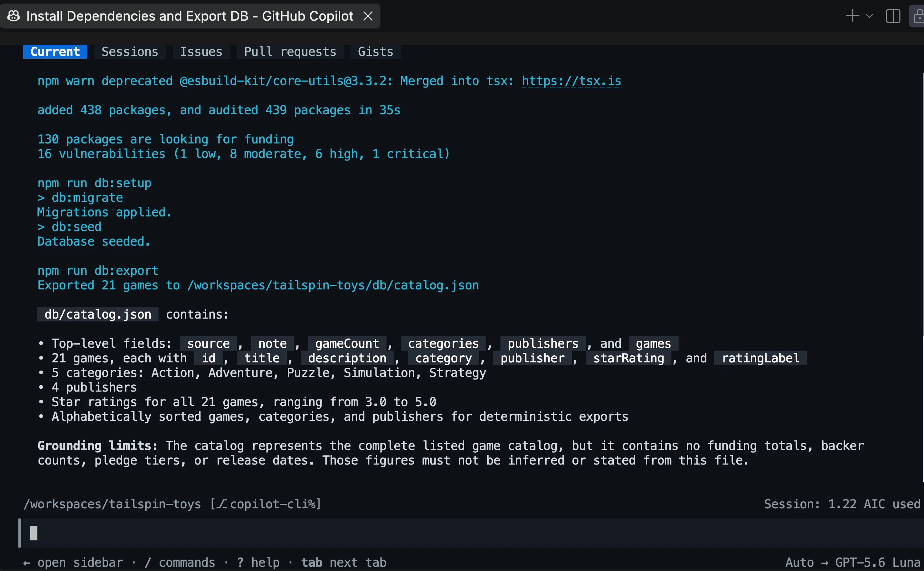Open a new terminal tab with plus icon
The width and height of the screenshot is (924, 571).
tap(852, 16)
